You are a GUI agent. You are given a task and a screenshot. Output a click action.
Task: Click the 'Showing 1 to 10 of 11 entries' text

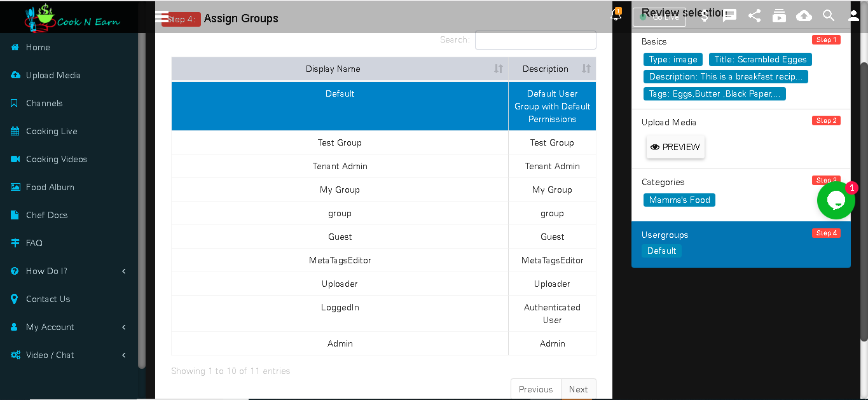(x=230, y=371)
